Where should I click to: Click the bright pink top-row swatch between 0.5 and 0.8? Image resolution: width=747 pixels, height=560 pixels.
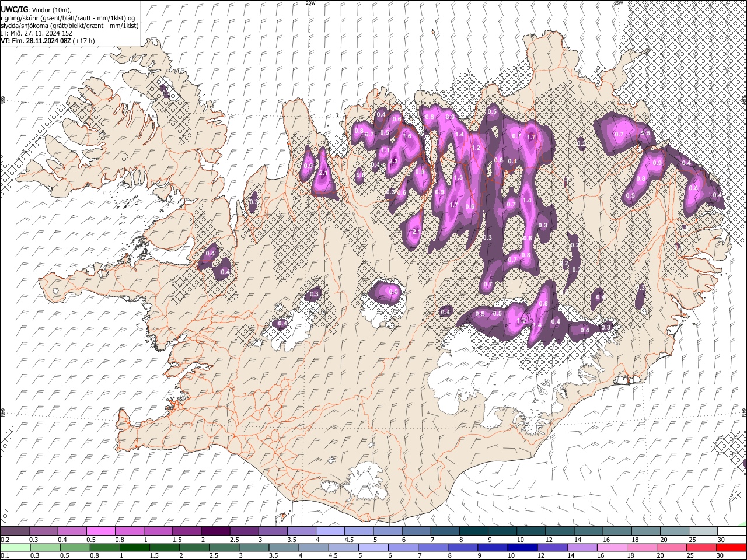point(101,531)
